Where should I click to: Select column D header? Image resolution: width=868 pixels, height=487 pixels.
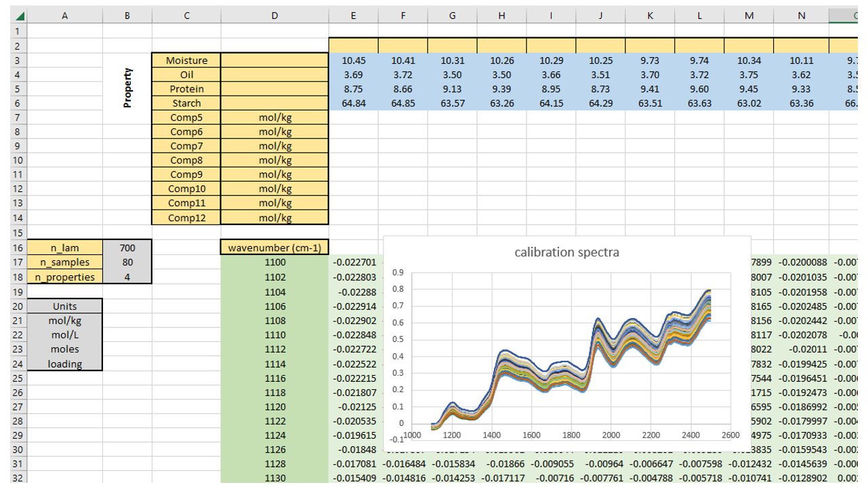point(274,17)
